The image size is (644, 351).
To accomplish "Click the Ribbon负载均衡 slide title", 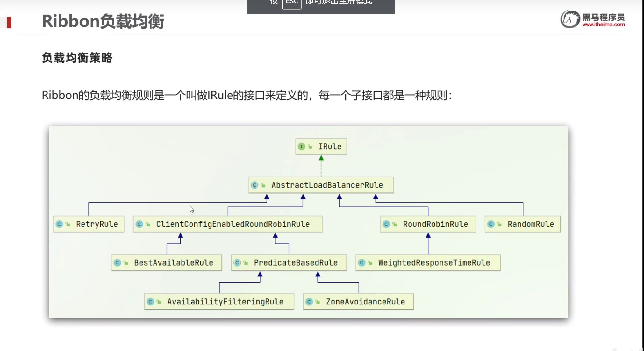I will 103,21.
